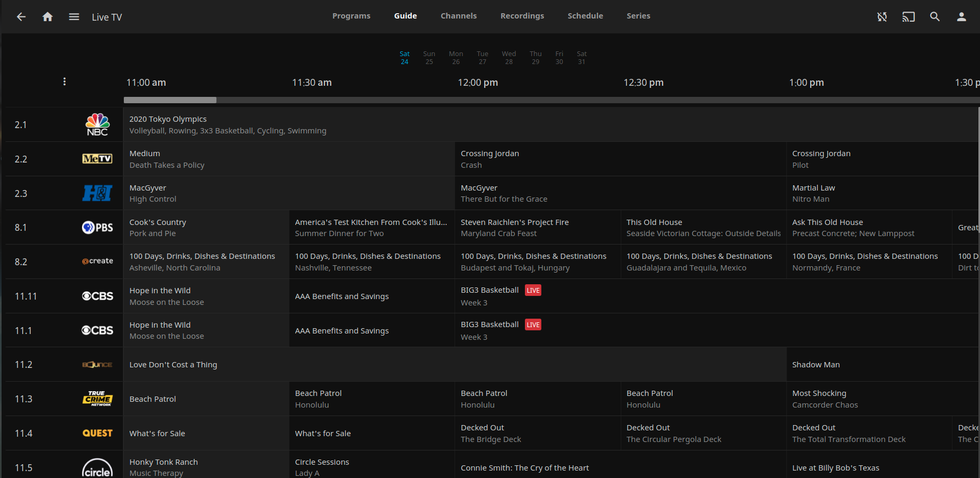
Task: Go back with the arrow icon
Action: 21,17
